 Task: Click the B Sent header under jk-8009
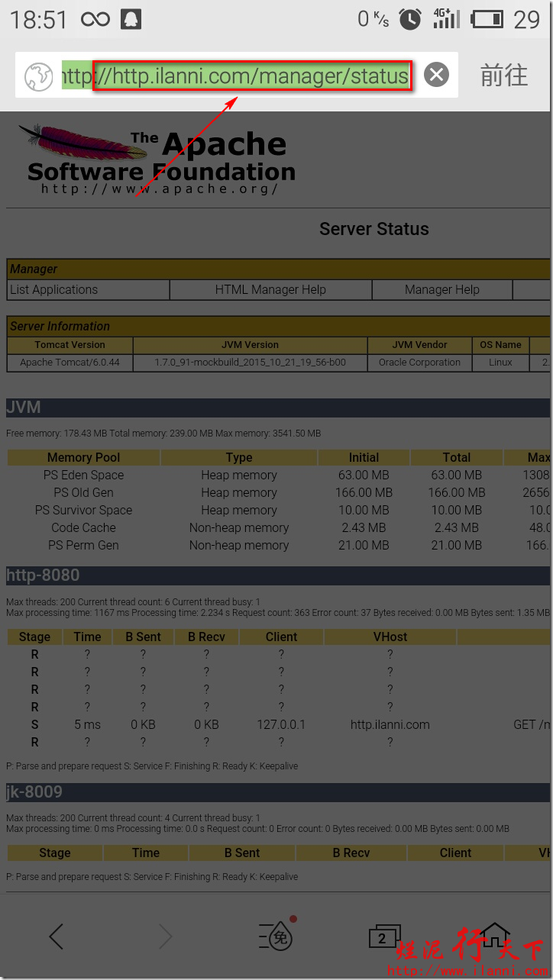(x=242, y=853)
